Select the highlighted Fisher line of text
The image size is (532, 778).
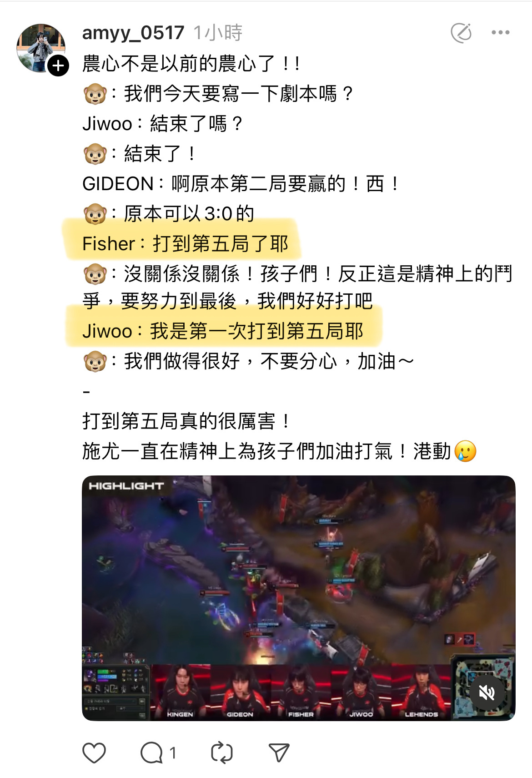[185, 243]
